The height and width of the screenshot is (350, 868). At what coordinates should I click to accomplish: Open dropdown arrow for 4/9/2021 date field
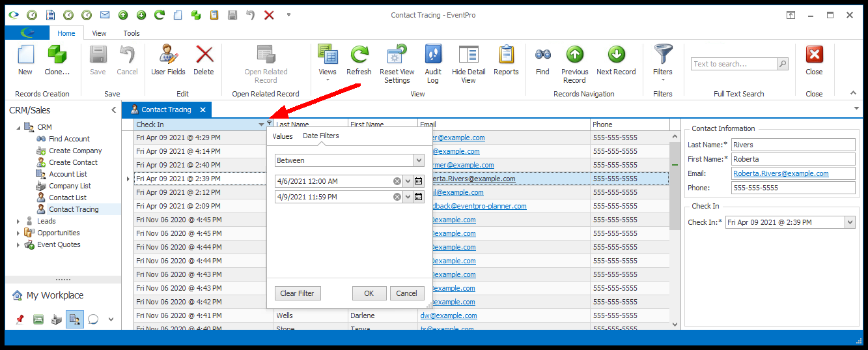tap(408, 196)
